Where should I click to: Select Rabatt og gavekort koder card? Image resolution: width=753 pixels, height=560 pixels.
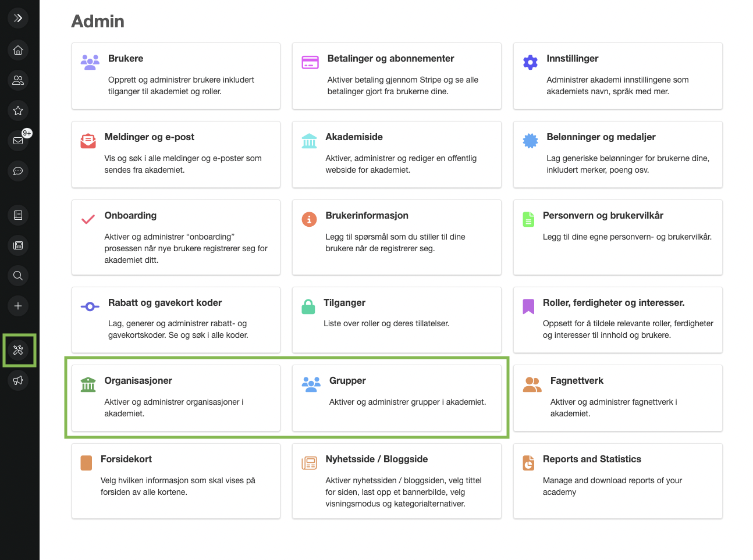[176, 319]
